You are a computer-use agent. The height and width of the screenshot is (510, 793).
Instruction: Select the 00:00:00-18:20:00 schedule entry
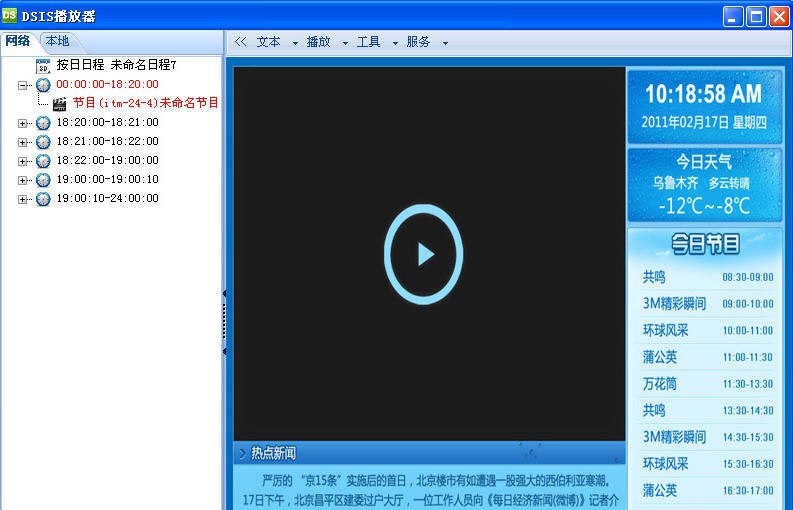pyautogui.click(x=107, y=84)
